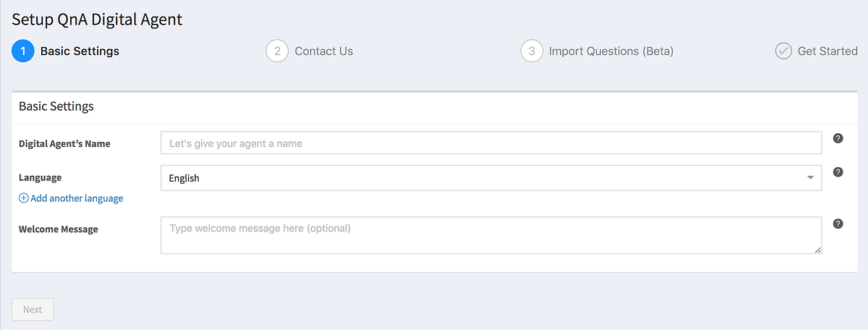Click help icon beside Welcome Message

[838, 224]
